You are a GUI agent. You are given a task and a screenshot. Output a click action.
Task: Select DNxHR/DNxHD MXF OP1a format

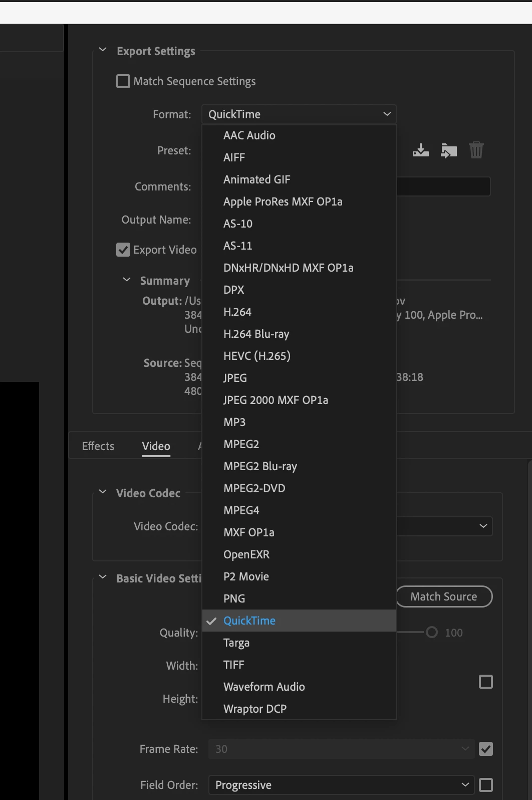click(299, 268)
